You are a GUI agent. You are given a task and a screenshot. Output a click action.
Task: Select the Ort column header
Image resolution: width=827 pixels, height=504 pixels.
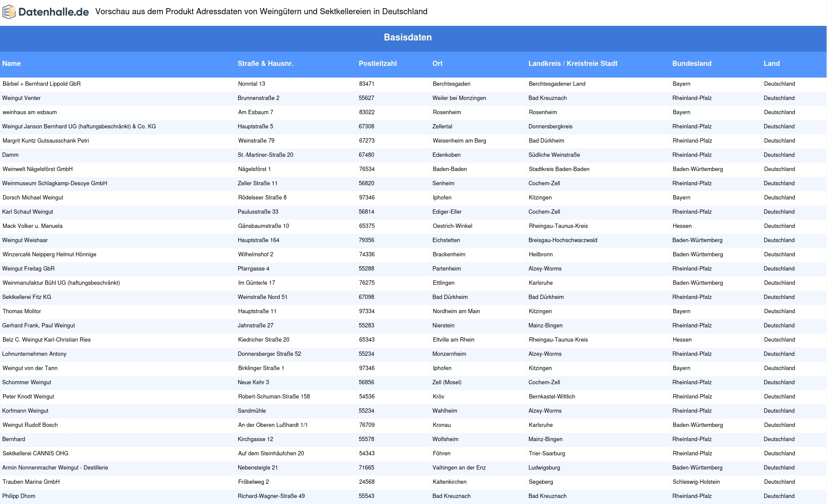pos(437,63)
